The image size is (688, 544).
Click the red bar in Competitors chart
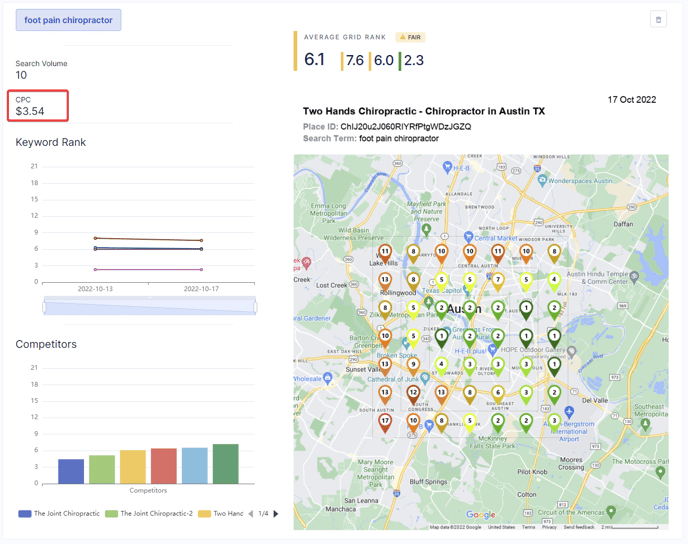pos(163,466)
